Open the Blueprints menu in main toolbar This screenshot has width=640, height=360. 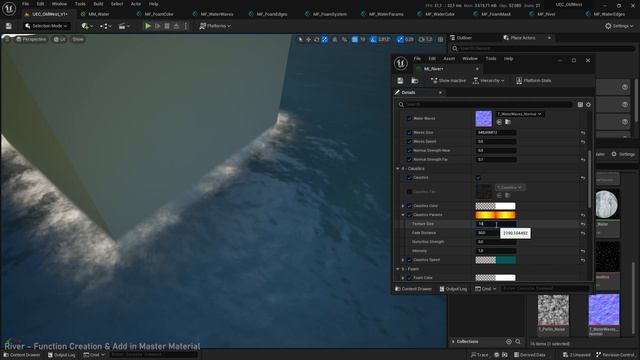(x=106, y=26)
